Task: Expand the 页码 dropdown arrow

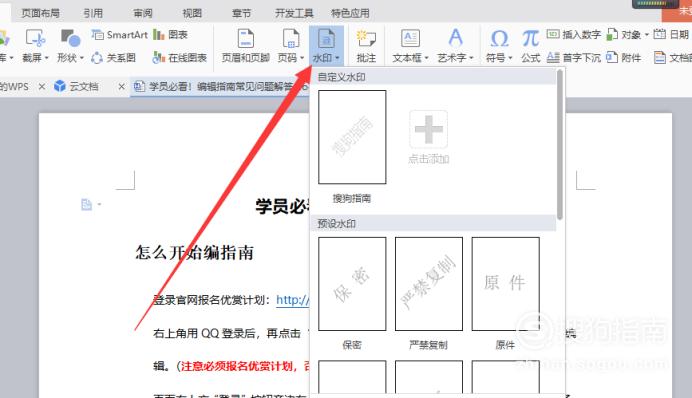Action: [x=302, y=58]
